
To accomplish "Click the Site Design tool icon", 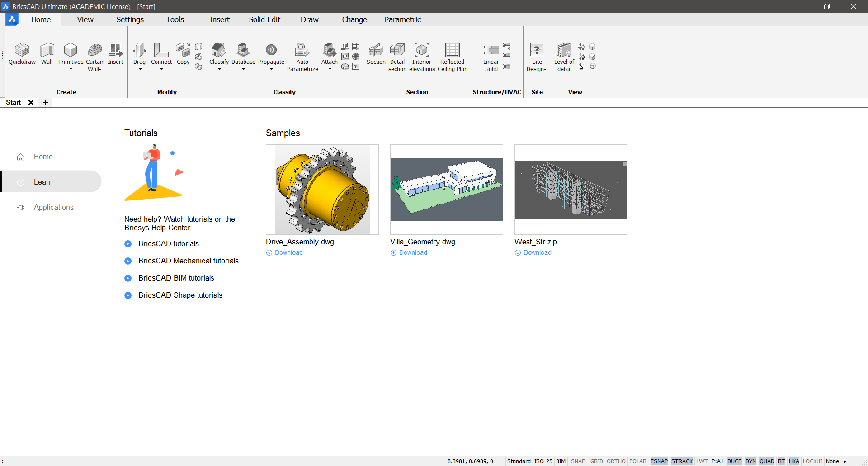I will click(x=537, y=50).
